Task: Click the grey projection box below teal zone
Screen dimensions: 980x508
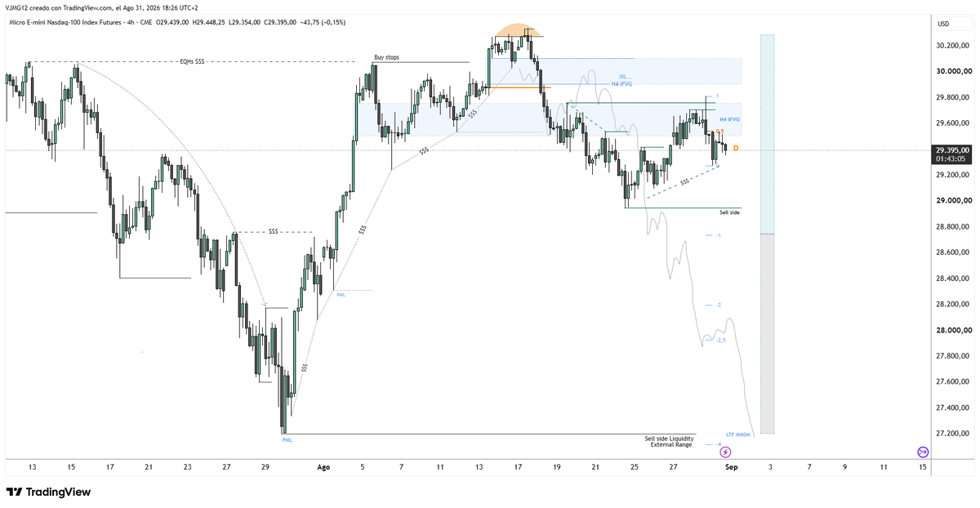Action: click(767, 334)
